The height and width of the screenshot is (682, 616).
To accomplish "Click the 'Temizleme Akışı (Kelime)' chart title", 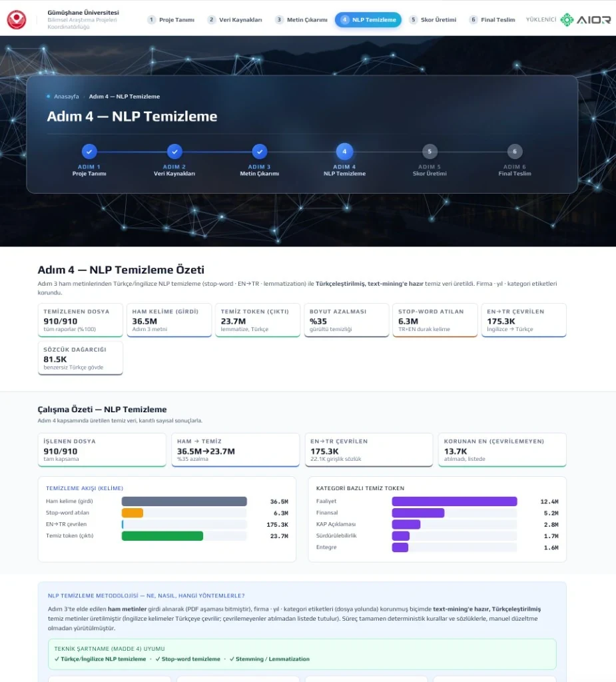I will (x=85, y=488).
